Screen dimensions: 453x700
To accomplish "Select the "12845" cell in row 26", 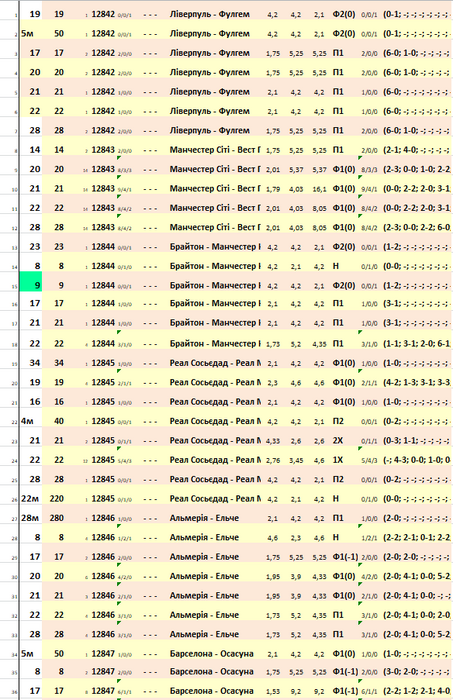I will 103,499.
